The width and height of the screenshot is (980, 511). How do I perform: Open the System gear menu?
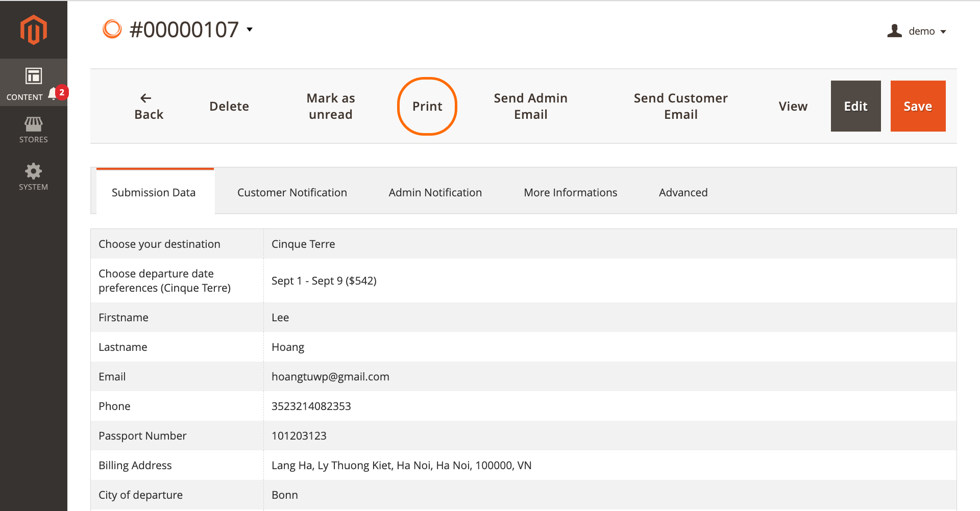(x=34, y=176)
